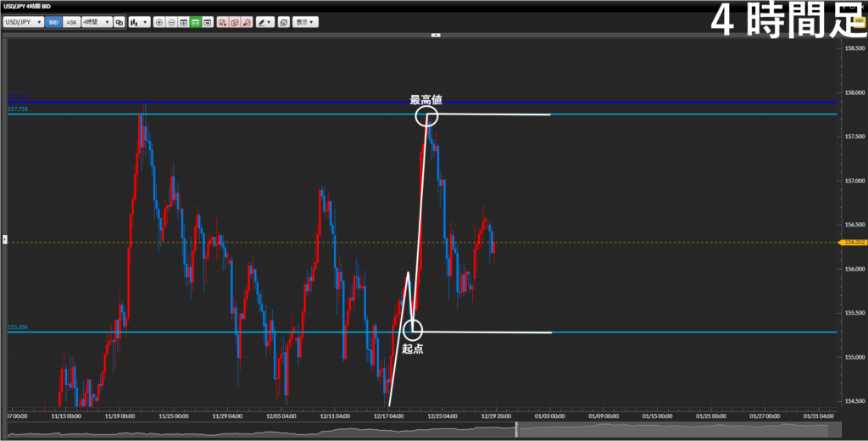Open the 4時間 timeframe dropdown
868x441 pixels.
pos(96,22)
